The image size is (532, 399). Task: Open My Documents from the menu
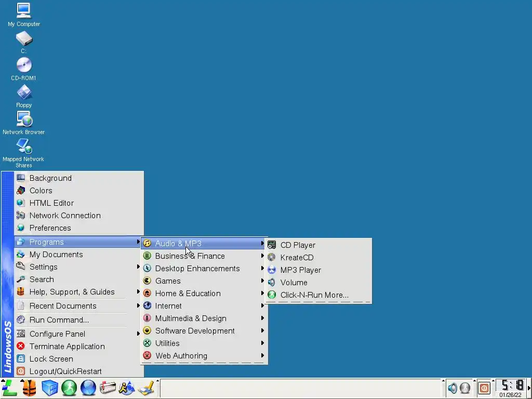pos(79,255)
